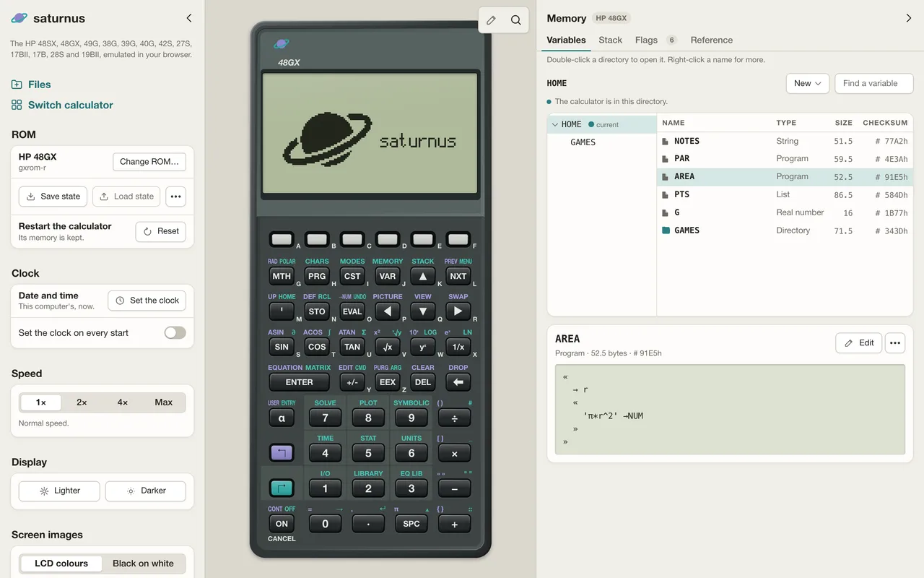Click the Save state button

coord(53,197)
